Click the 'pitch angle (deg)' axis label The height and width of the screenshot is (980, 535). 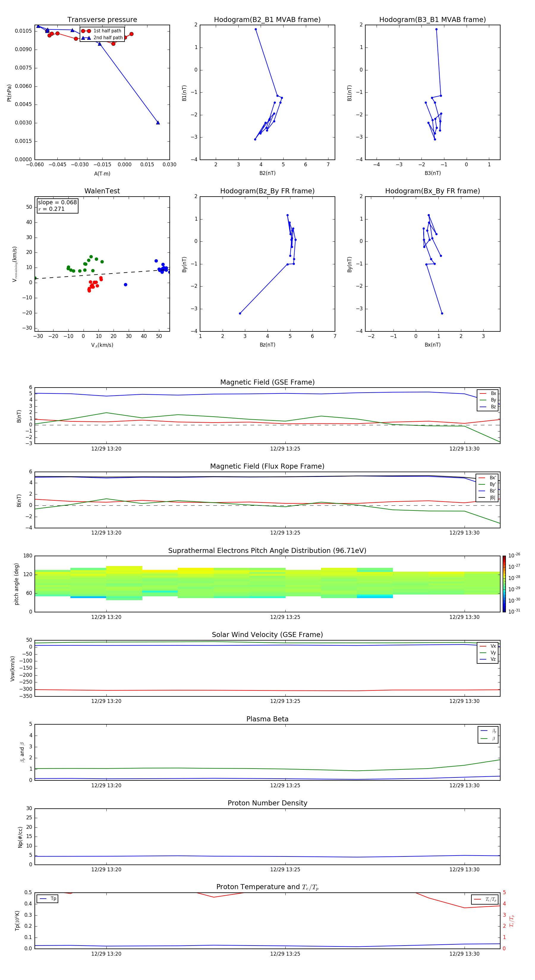(x=16, y=584)
